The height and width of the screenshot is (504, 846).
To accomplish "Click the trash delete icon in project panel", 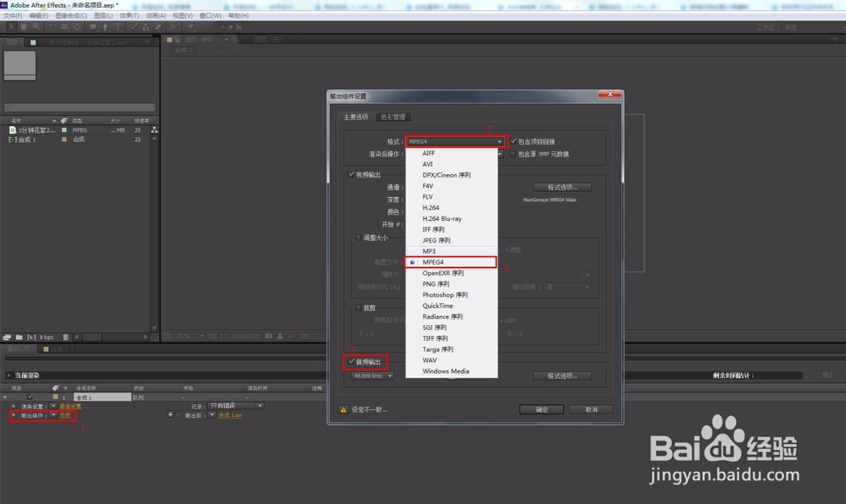I will (x=65, y=337).
